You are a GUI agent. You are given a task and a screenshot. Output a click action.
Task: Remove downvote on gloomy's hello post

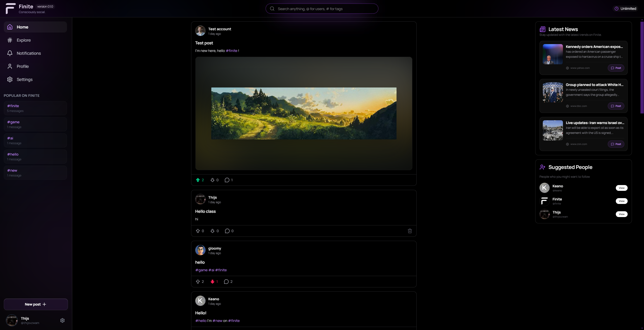[x=214, y=282]
